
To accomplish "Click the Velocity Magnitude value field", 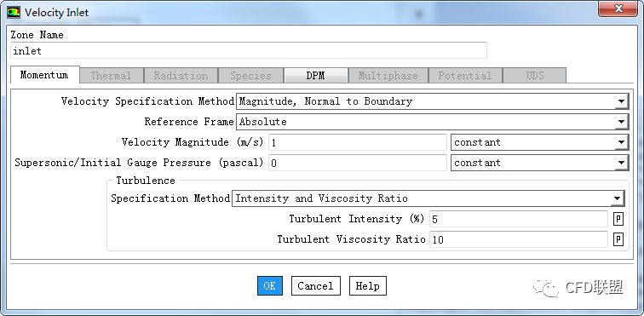I will [357, 142].
